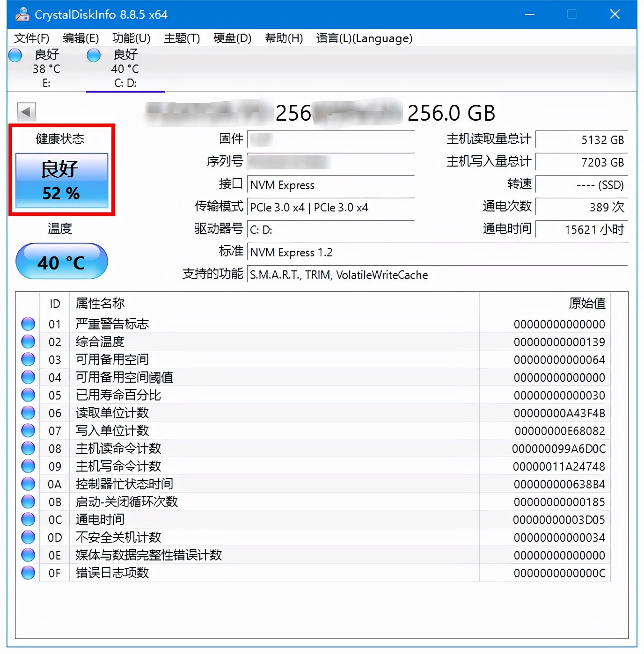Click the 良好 52% health status button
The image size is (644, 654).
pyautogui.click(x=61, y=180)
